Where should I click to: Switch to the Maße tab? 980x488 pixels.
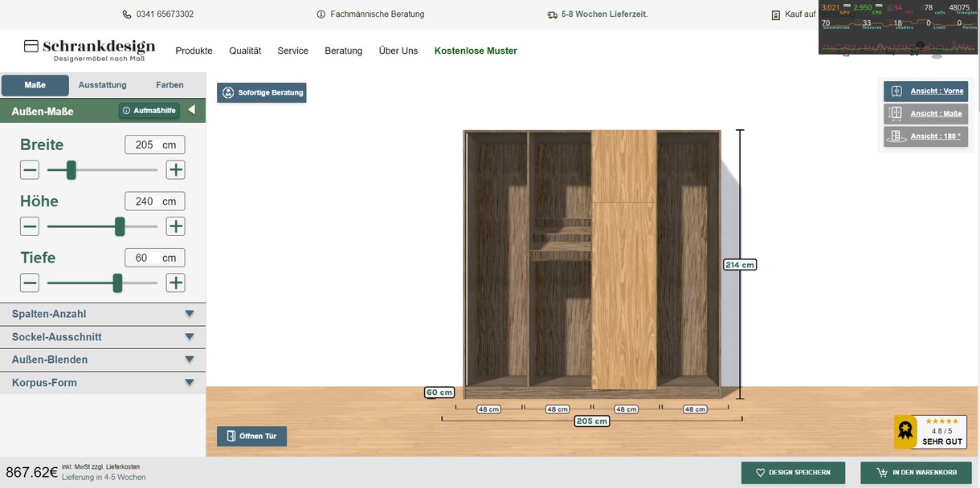point(35,85)
